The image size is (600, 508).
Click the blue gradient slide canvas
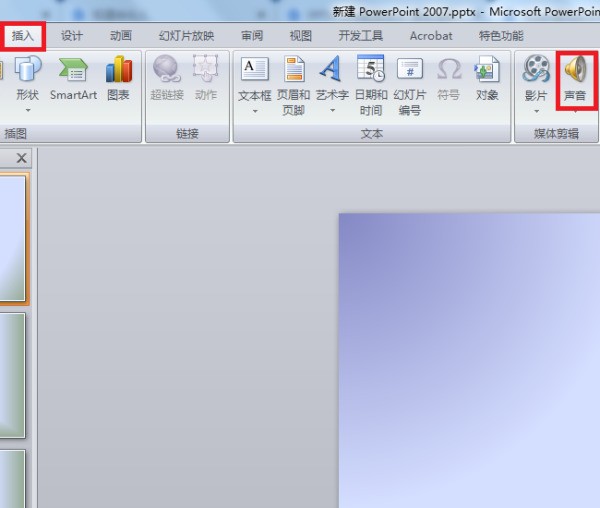point(470,360)
